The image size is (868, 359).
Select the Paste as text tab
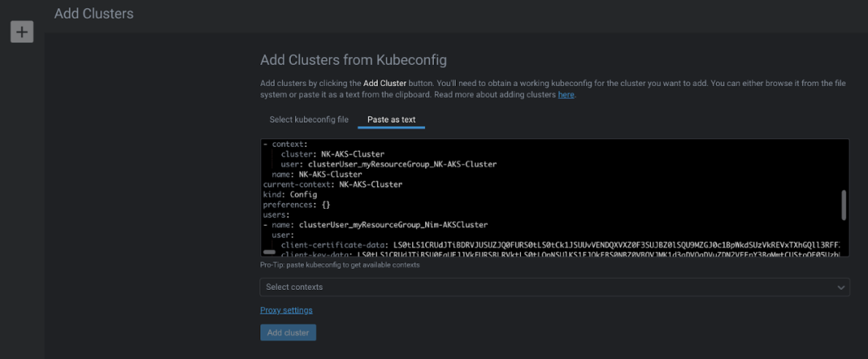click(391, 120)
